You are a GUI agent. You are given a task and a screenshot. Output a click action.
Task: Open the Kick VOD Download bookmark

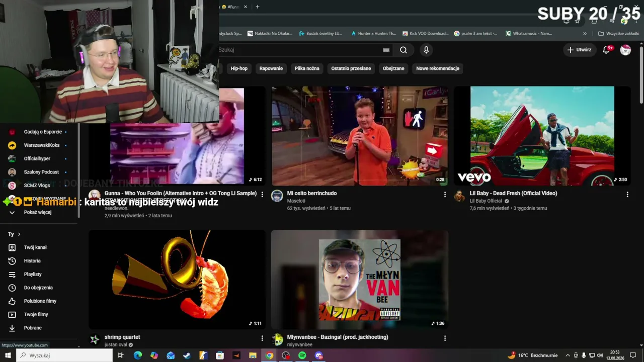click(x=425, y=34)
